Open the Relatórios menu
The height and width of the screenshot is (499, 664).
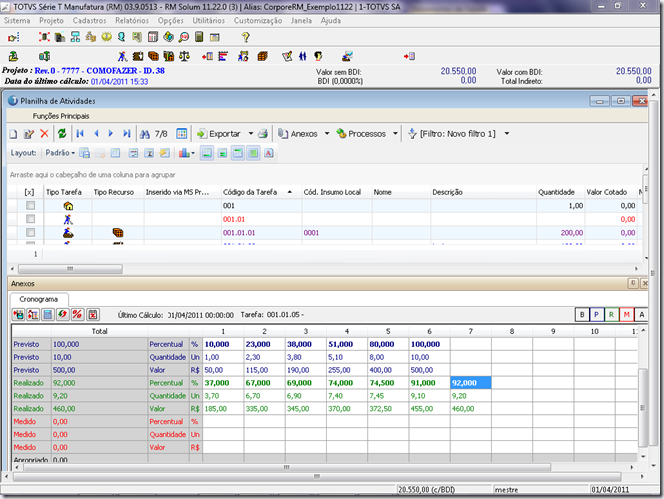tap(132, 20)
